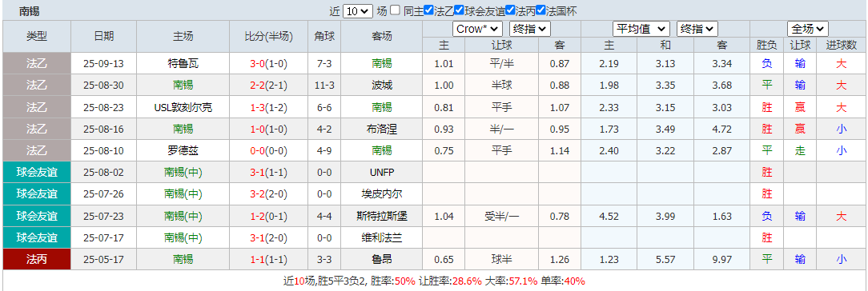
Task: Open the Crow* bookmaker dropdown
Action: [477, 29]
